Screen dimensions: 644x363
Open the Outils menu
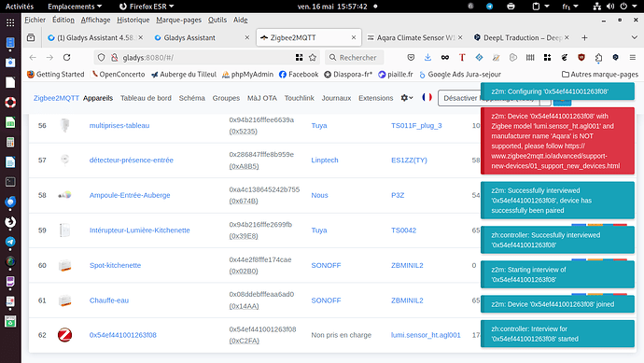[217, 20]
